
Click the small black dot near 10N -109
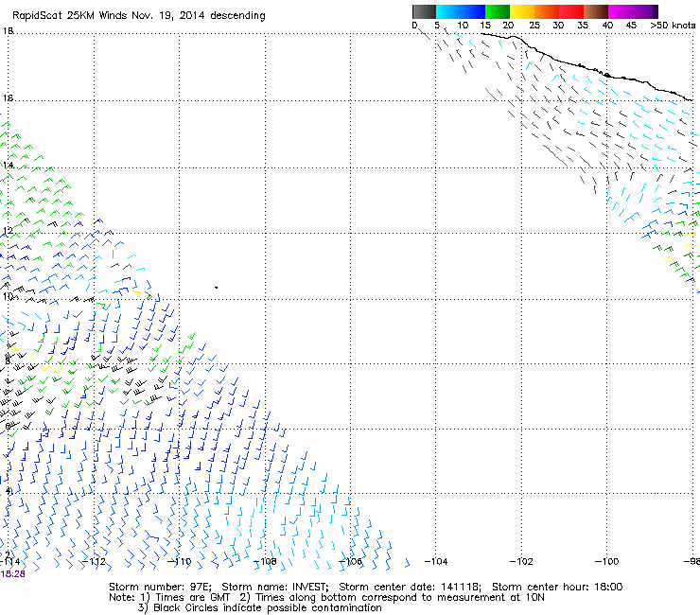(217, 288)
